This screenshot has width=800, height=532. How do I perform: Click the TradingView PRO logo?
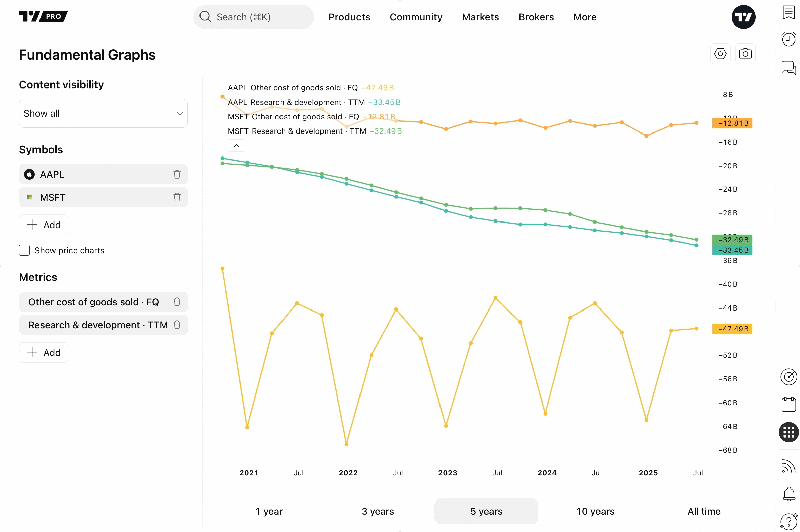(x=43, y=16)
